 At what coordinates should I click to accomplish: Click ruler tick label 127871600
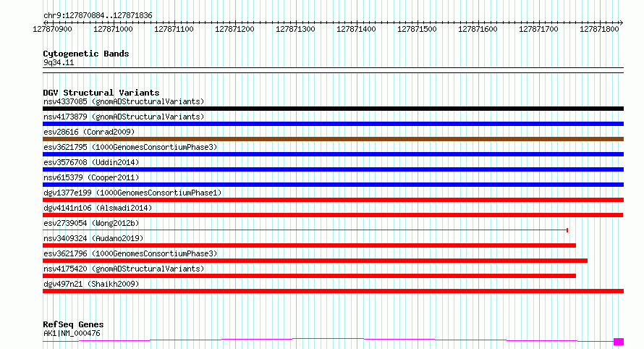[x=478, y=29]
